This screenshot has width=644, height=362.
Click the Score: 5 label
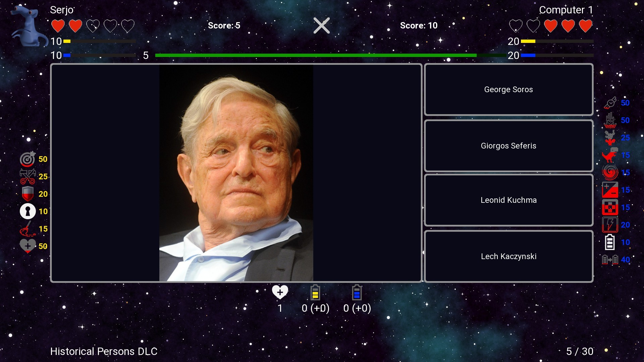[224, 25]
